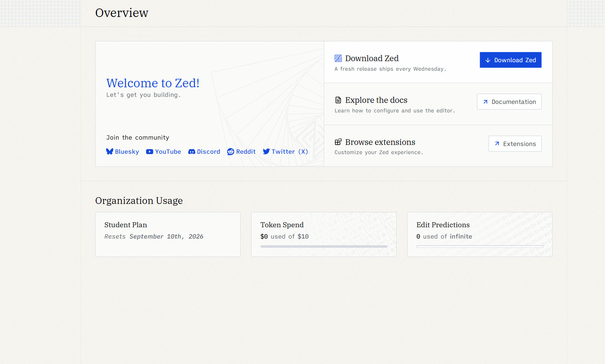Viewport: 605px width, 364px height.
Task: Click the blue Download Zed button
Action: click(x=511, y=60)
